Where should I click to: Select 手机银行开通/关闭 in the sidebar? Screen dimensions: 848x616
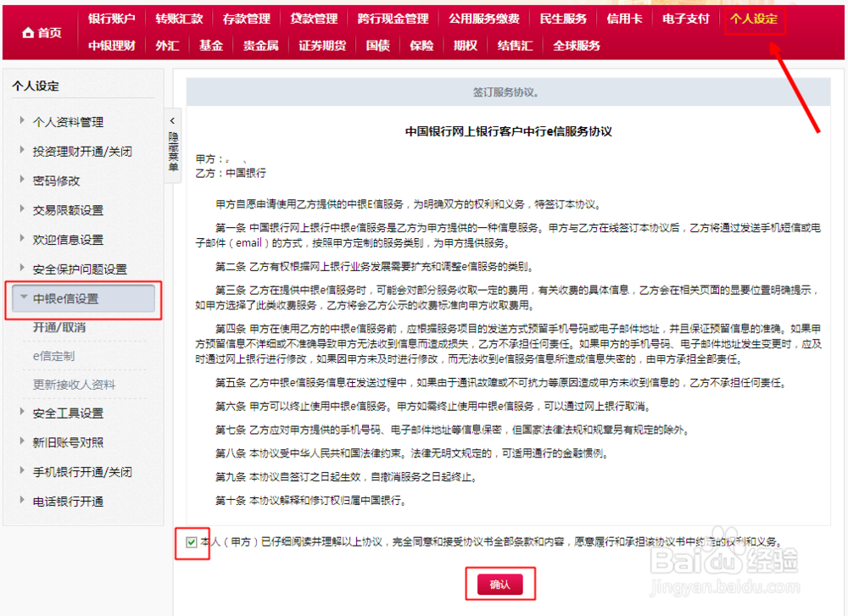[82, 472]
